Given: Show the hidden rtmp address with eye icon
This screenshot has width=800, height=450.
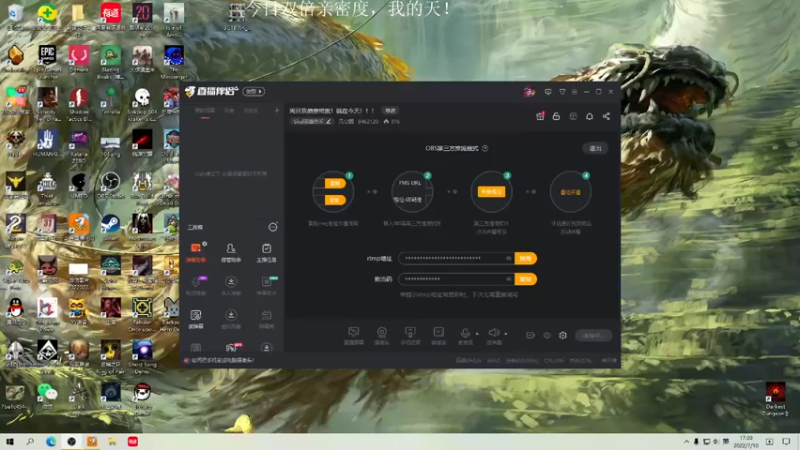Looking at the screenshot, I should point(508,258).
